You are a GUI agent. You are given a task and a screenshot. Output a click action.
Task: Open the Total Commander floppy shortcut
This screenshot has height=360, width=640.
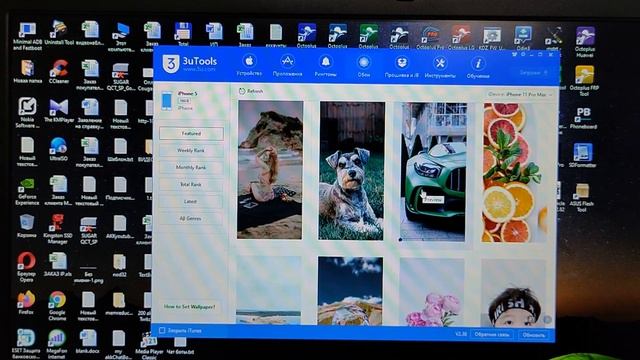point(183,34)
